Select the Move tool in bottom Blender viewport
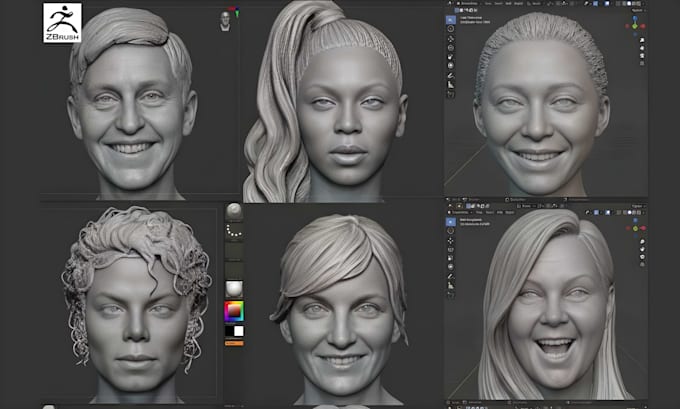 coord(451,241)
